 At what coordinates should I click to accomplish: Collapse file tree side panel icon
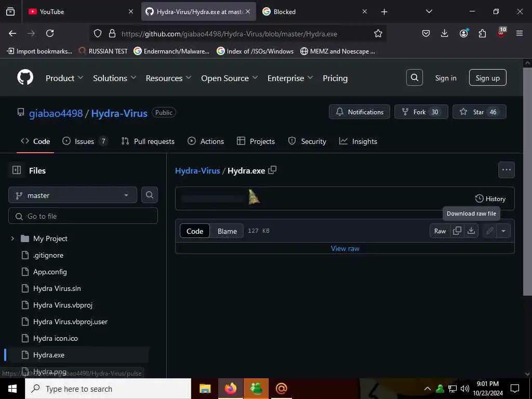pyautogui.click(x=17, y=170)
